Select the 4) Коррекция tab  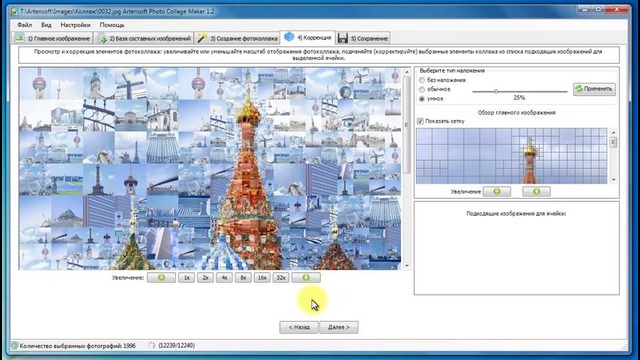pos(308,37)
